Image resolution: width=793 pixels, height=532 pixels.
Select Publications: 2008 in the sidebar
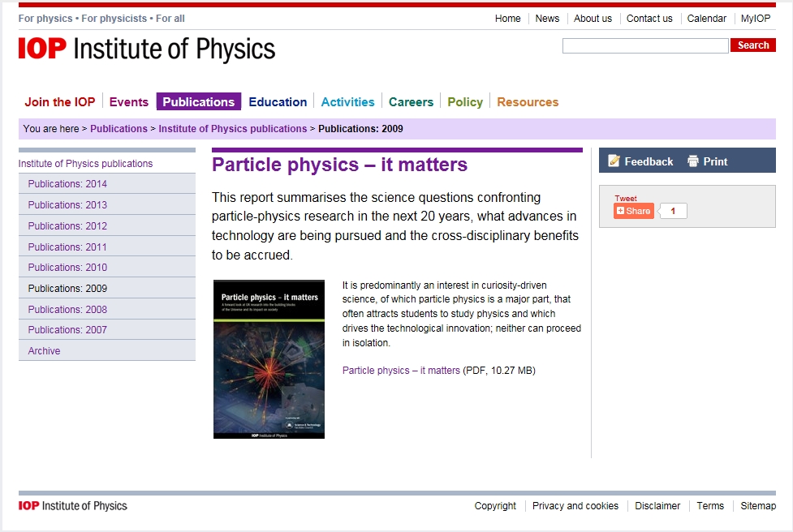click(x=67, y=309)
